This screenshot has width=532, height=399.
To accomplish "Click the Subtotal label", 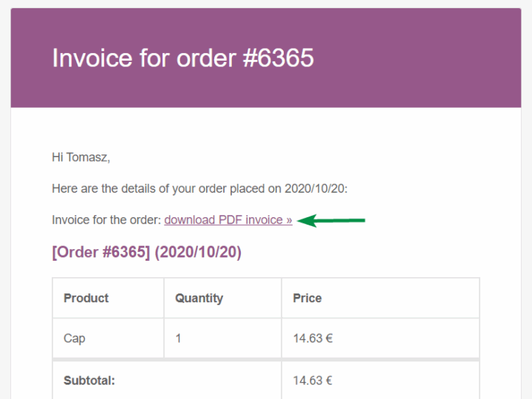I will click(89, 381).
